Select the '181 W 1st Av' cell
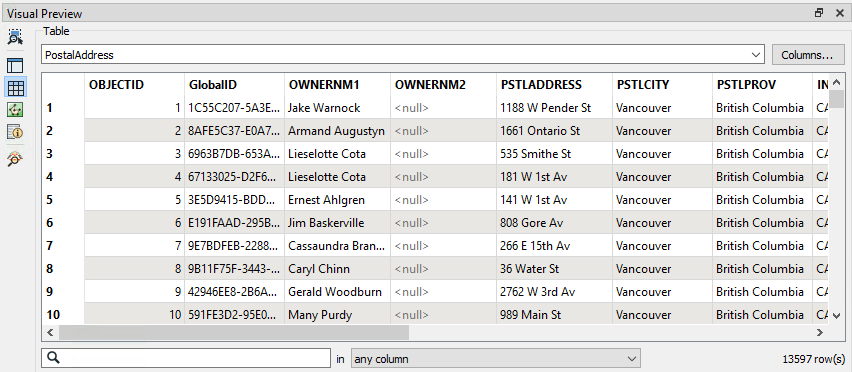The width and height of the screenshot is (852, 372). [x=555, y=177]
